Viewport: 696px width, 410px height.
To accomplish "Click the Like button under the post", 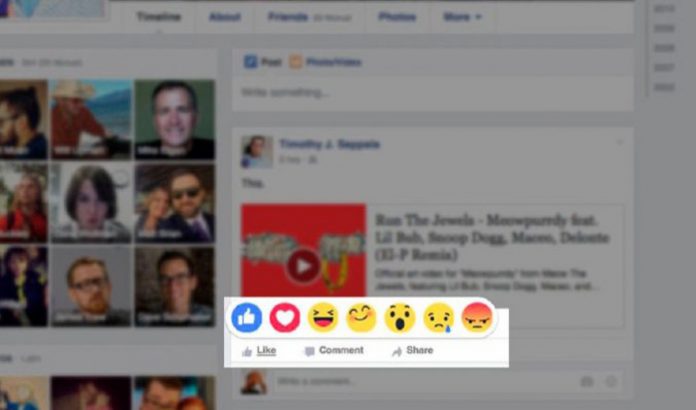I will pos(259,351).
